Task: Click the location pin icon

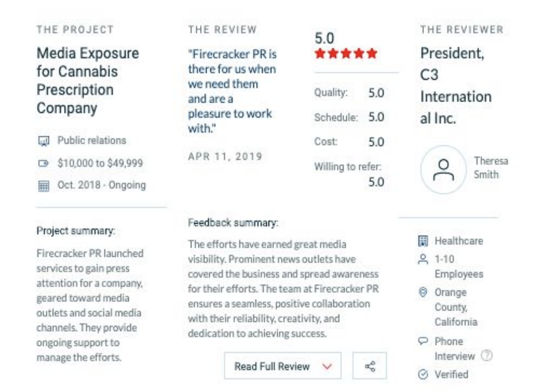Action: pos(425,293)
